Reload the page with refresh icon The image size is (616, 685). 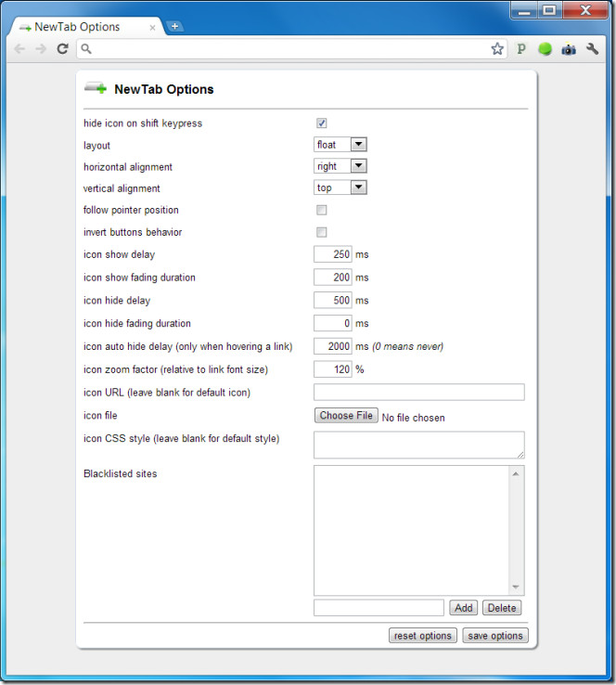(x=62, y=49)
